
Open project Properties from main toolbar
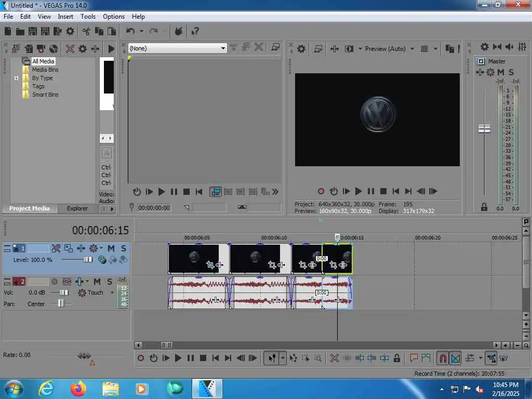(70, 31)
